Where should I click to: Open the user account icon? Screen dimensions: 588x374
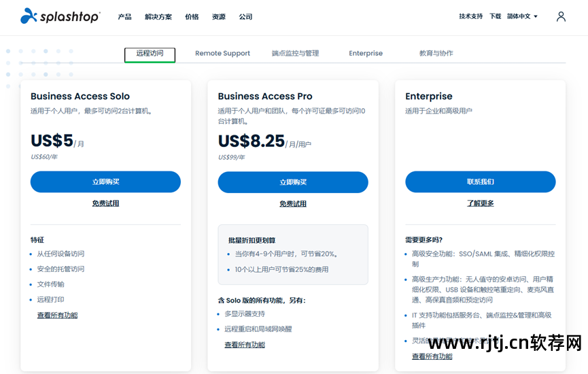coord(561,16)
